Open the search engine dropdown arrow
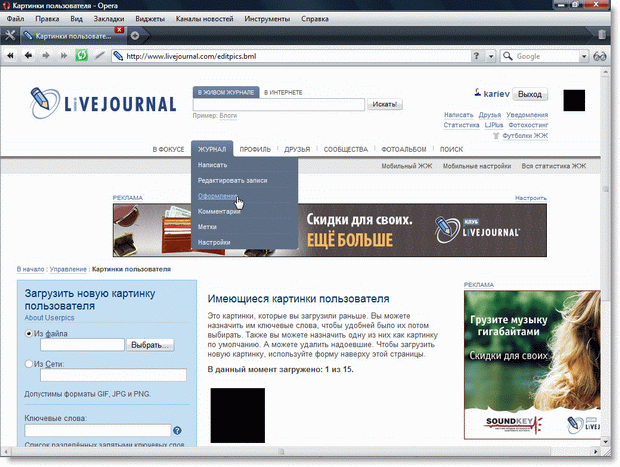The height and width of the screenshot is (467, 620). coord(584,56)
